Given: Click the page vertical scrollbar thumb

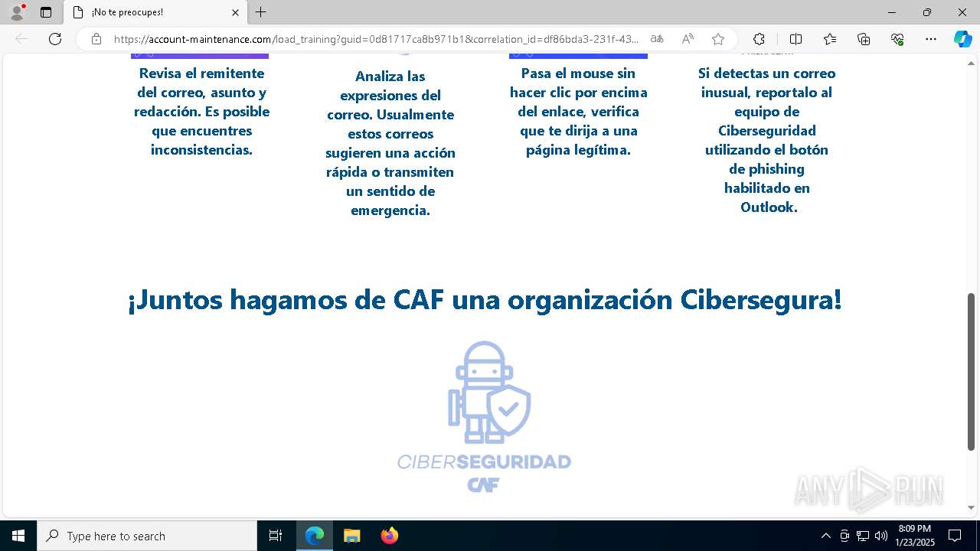Looking at the screenshot, I should coord(972,372).
